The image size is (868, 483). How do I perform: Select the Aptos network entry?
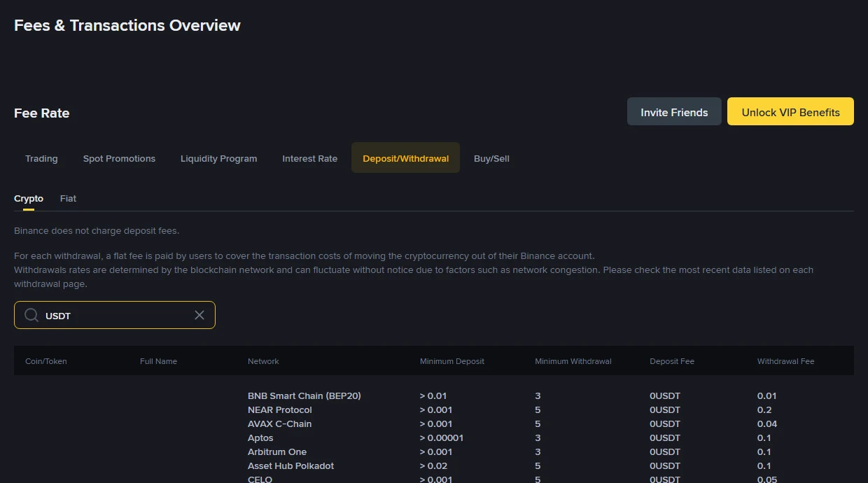[260, 437]
